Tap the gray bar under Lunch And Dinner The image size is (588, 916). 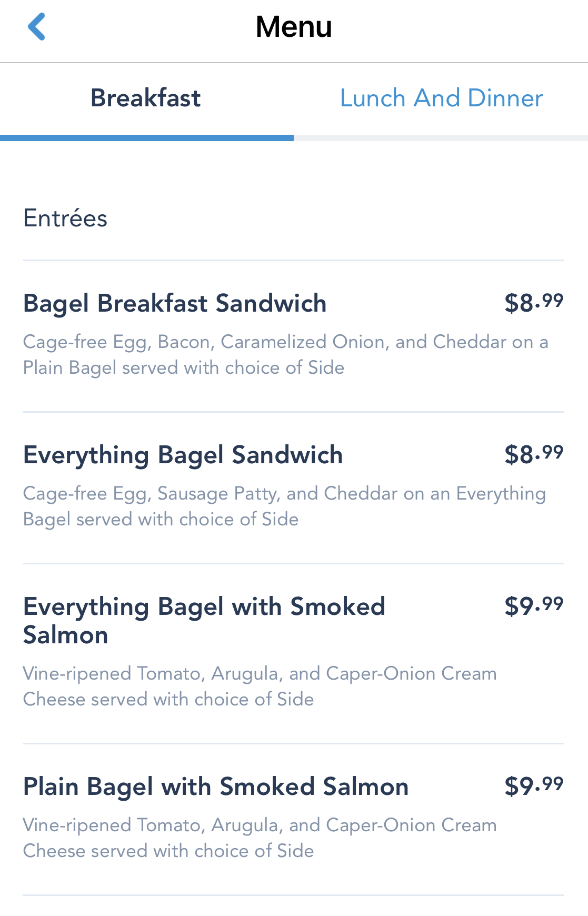[441, 138]
